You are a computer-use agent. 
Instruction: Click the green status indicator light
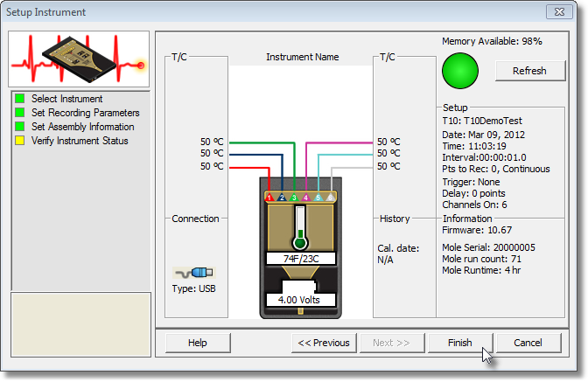point(460,71)
